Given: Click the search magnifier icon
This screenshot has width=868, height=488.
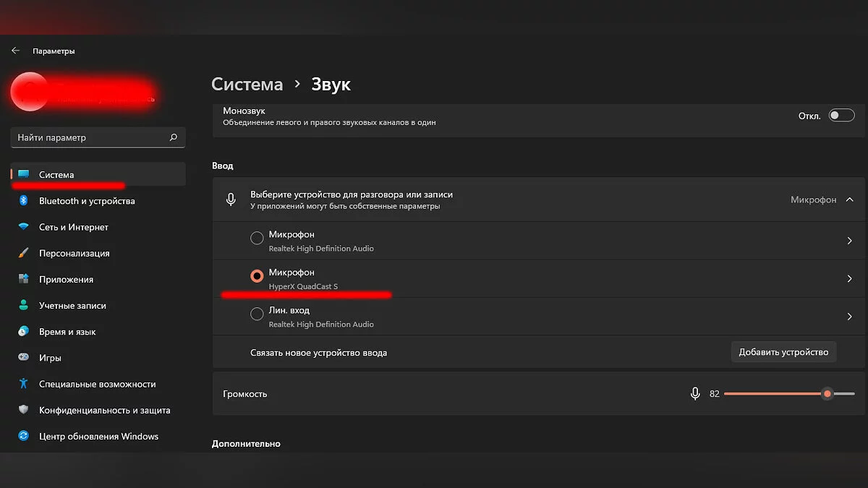Looking at the screenshot, I should click(x=173, y=137).
